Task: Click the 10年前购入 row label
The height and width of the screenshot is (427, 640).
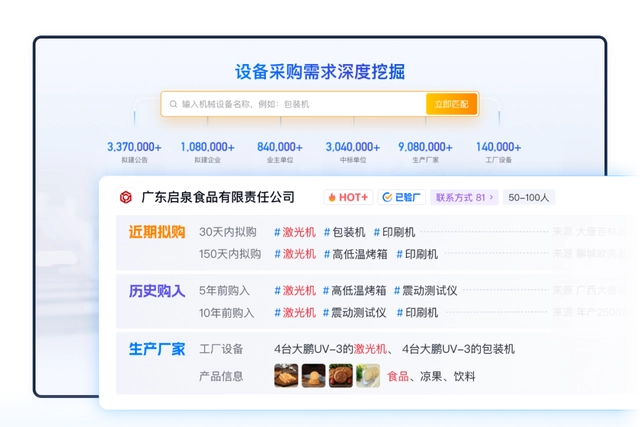Action: (x=227, y=313)
